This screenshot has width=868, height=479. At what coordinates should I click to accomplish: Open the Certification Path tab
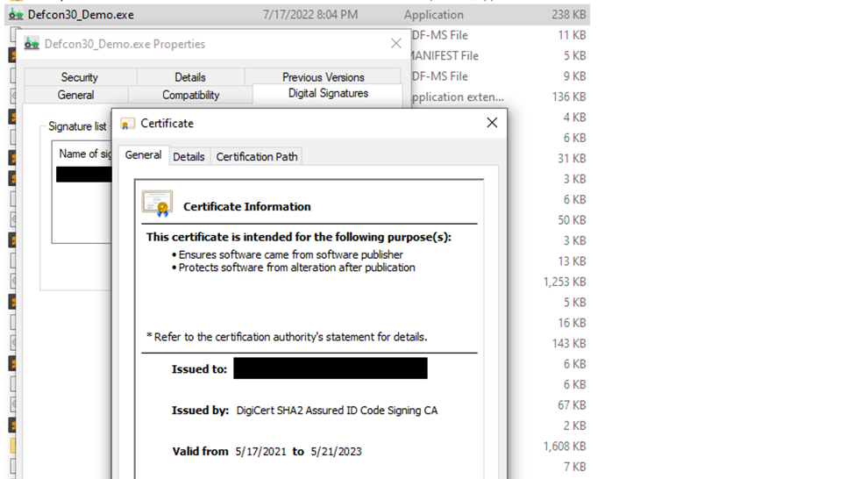click(257, 157)
